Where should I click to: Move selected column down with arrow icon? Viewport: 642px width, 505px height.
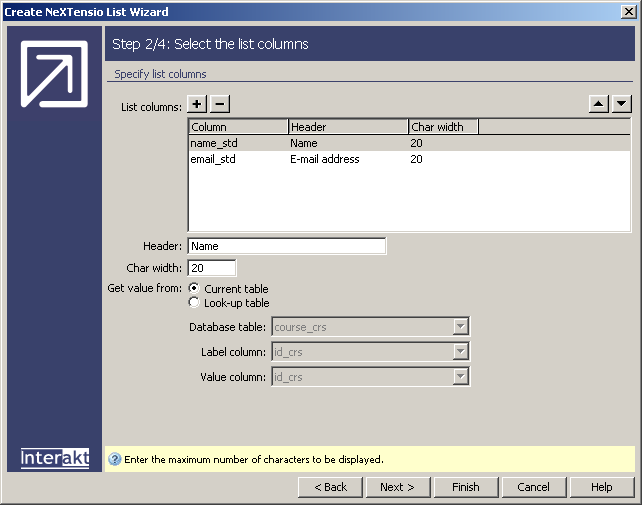coord(621,104)
